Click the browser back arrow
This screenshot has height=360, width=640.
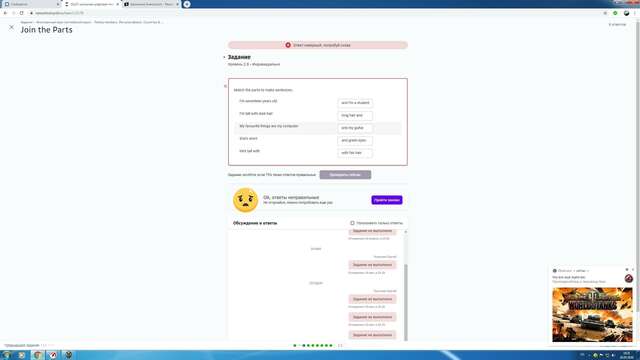coord(5,13)
